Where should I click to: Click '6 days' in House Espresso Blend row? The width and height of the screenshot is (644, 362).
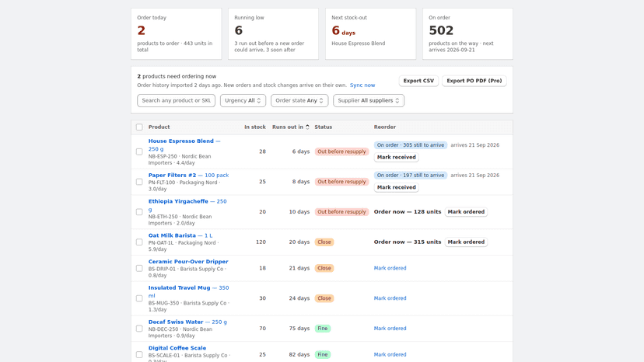(301, 151)
